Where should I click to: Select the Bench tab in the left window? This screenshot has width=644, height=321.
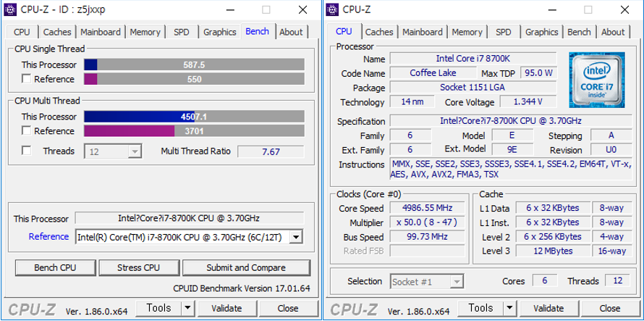[257, 31]
